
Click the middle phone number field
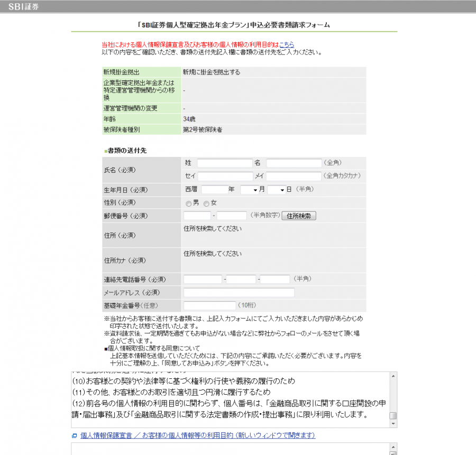coord(241,279)
